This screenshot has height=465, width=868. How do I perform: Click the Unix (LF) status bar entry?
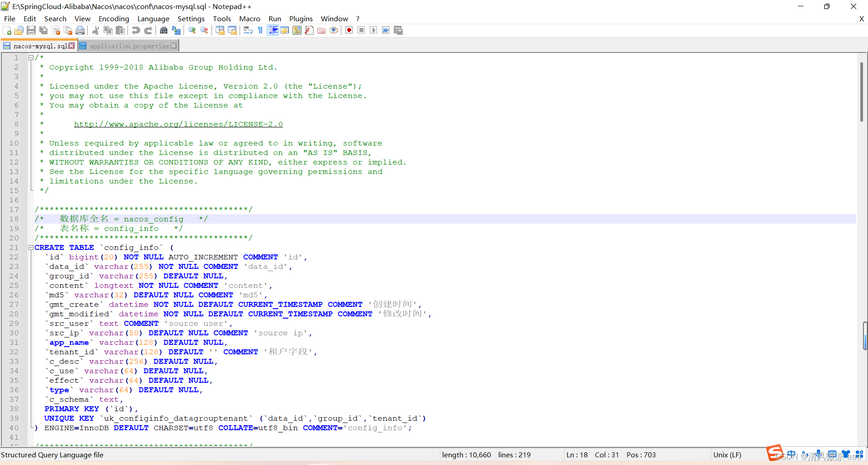(727, 455)
